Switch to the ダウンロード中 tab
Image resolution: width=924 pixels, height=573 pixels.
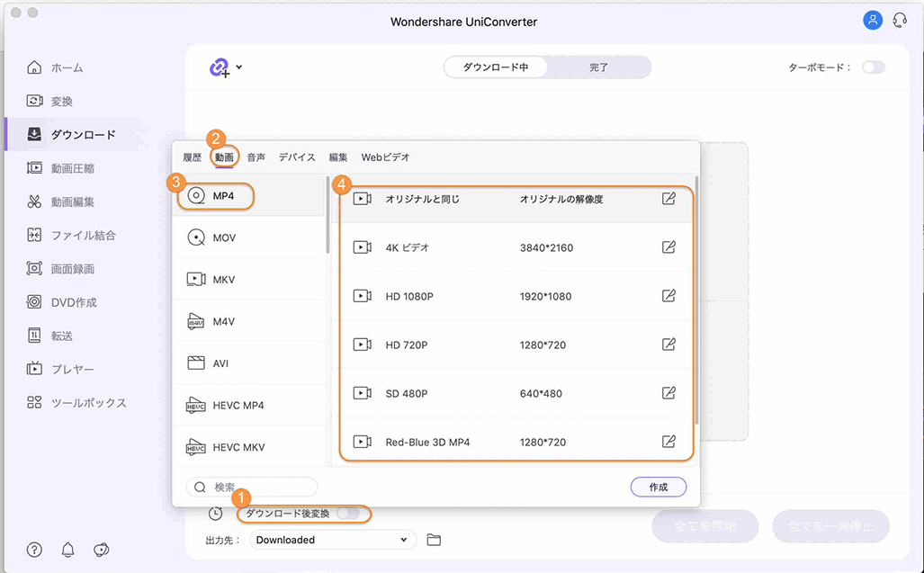click(495, 67)
